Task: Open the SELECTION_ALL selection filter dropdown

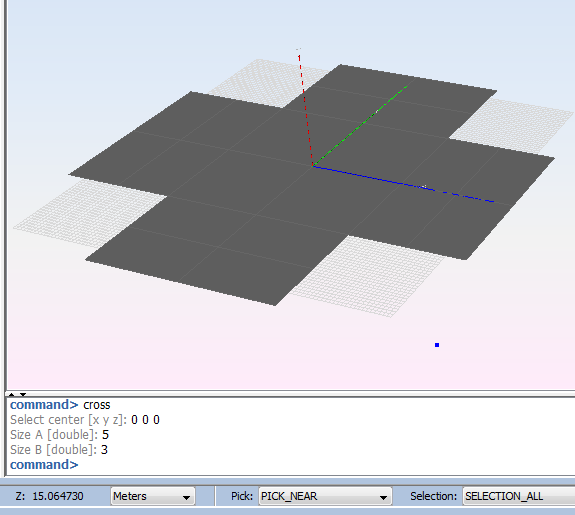Action: pos(519,496)
